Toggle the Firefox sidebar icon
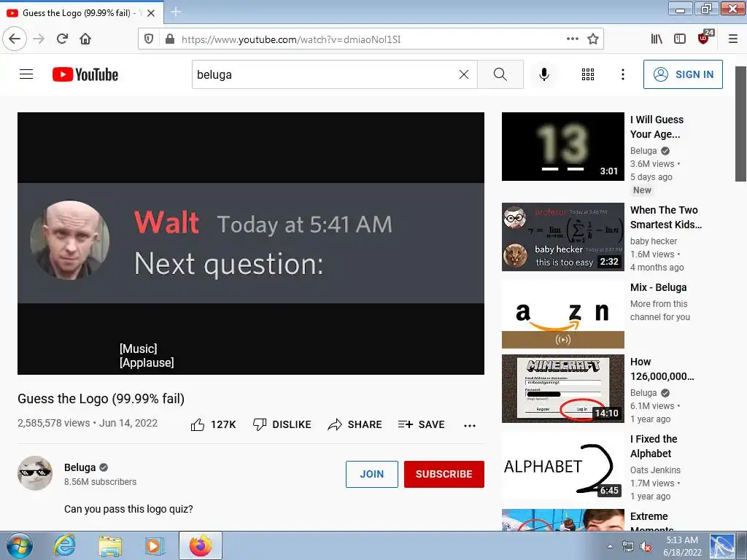Screen dimensions: 747x560 pos(680,39)
